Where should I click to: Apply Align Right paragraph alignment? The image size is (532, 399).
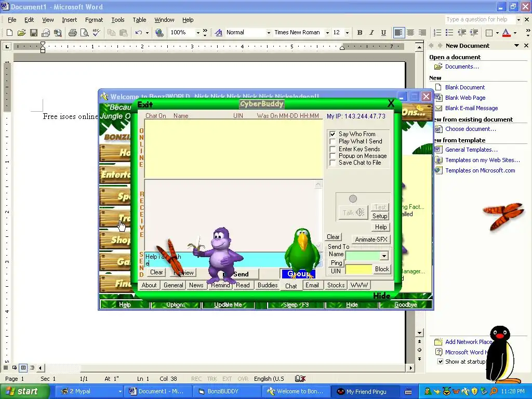[422, 33]
